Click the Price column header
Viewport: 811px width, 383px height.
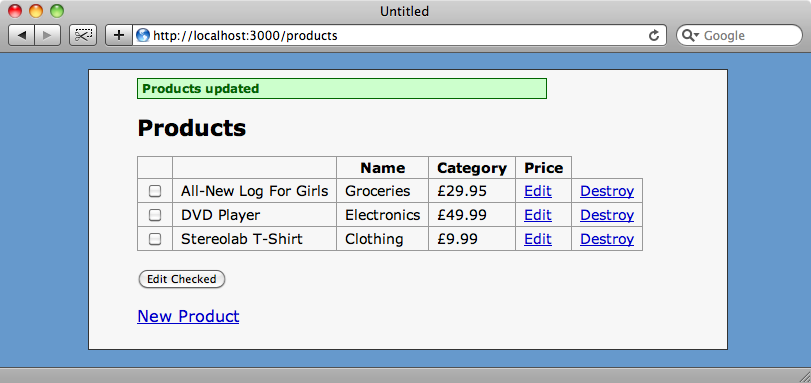click(x=543, y=168)
